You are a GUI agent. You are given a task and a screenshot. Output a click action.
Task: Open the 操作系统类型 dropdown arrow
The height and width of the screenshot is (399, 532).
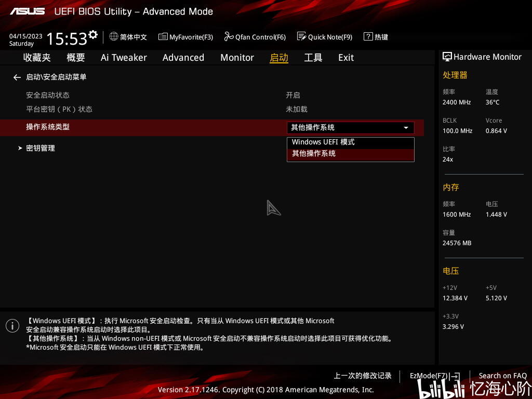coord(406,128)
